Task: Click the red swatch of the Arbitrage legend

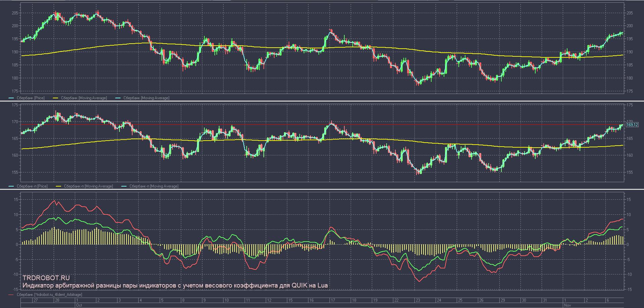Action: (x=11, y=295)
